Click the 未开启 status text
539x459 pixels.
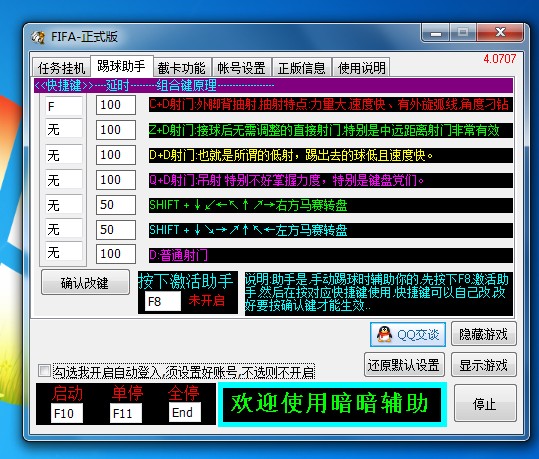(x=207, y=300)
